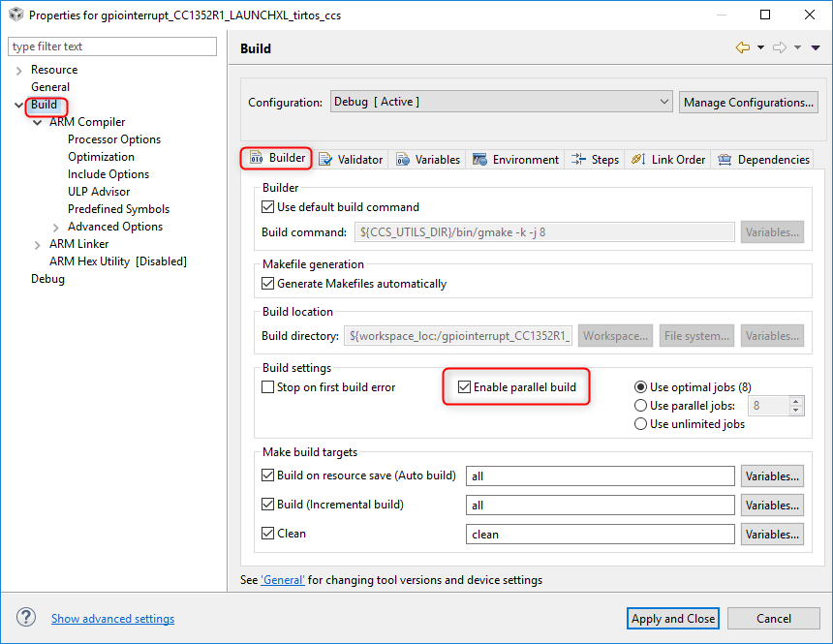Switch to the Dependencies tab
833x644 pixels.
click(763, 160)
